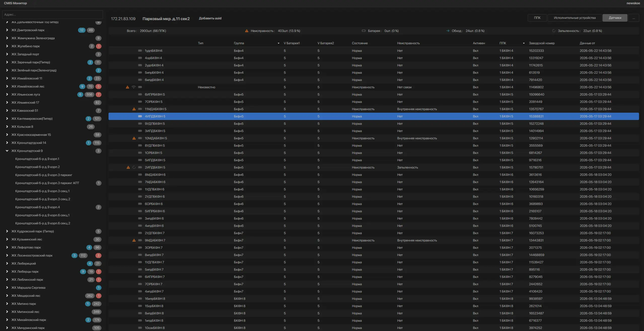This screenshot has width=644, height=331.
Task: Click blue badge 12 on ЖК Дмитровский парк
Action: (82, 30)
